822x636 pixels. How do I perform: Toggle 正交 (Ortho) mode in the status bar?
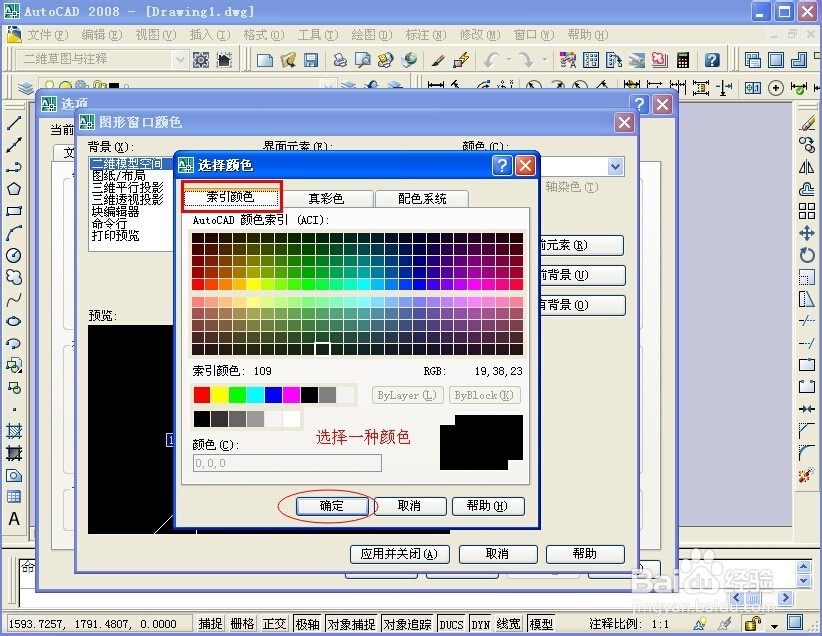[x=275, y=624]
